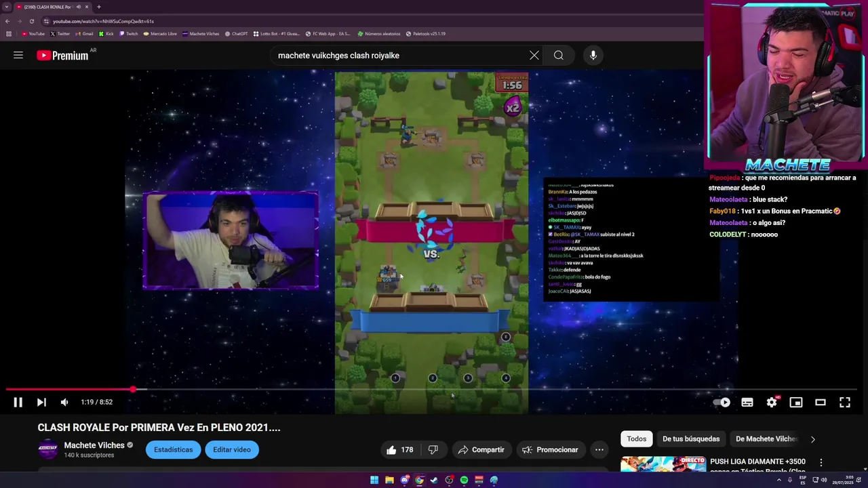
Task: Open ESP language input selector
Action: click(x=803, y=480)
